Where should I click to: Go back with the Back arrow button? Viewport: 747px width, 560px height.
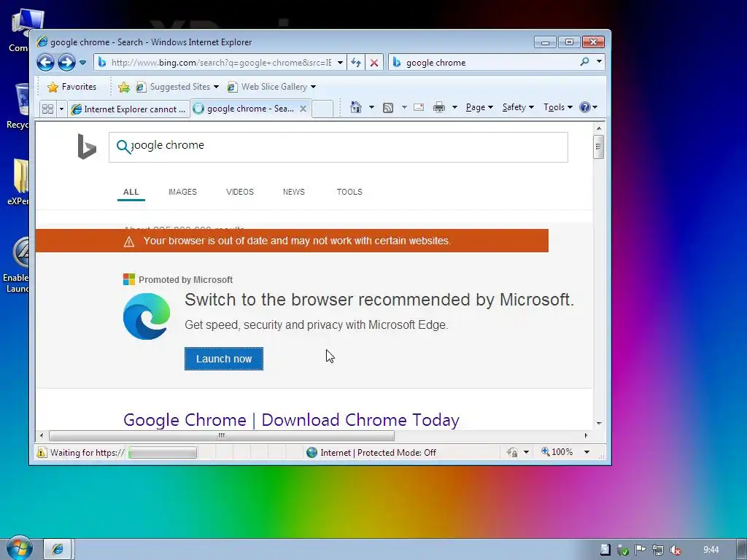point(45,63)
